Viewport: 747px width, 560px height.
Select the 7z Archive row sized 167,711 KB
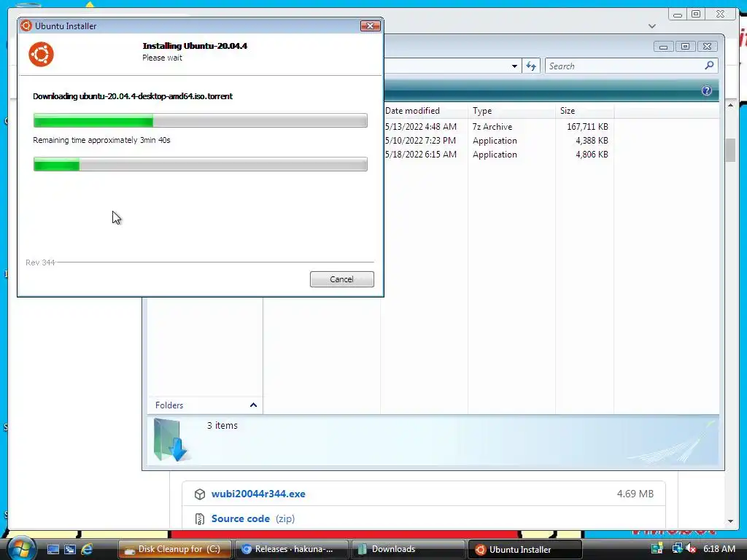[x=496, y=127]
